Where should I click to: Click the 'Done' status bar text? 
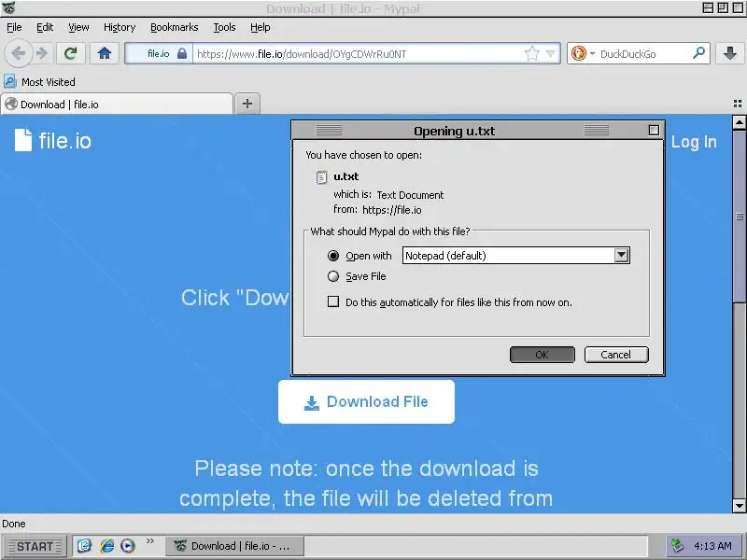click(x=14, y=524)
